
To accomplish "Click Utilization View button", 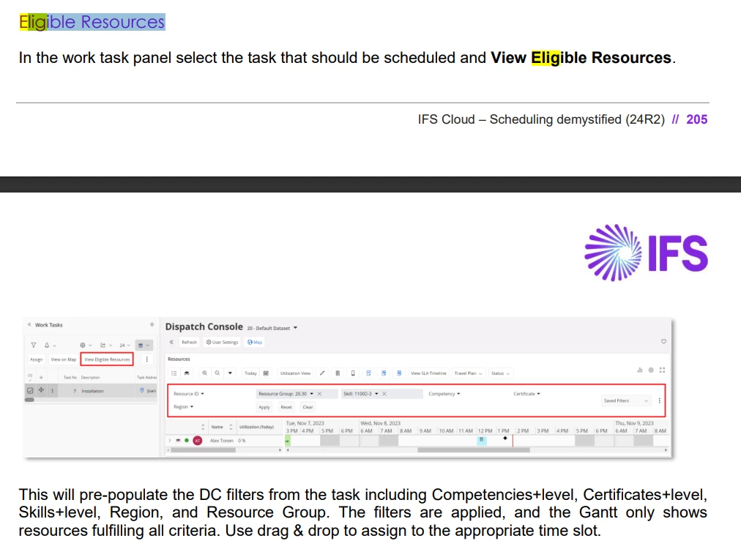I will [x=295, y=373].
